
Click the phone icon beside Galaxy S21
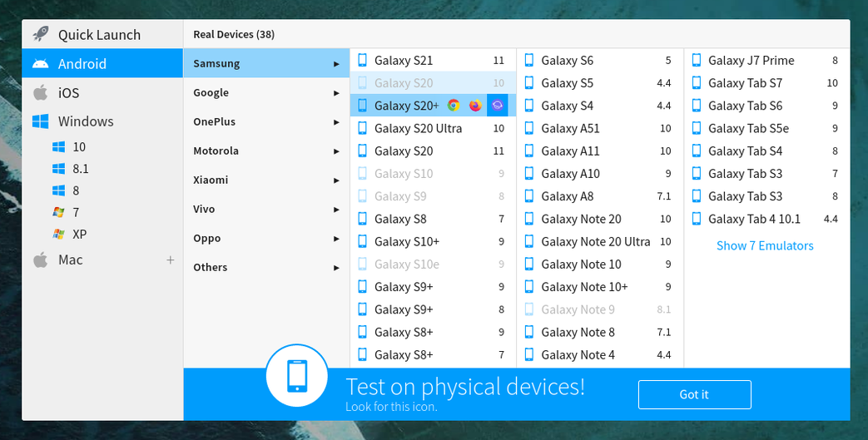click(x=362, y=61)
